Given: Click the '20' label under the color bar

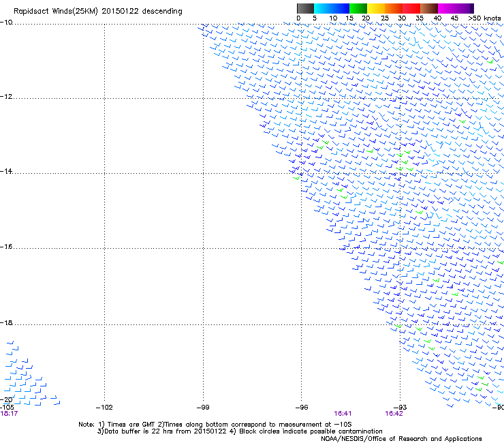Looking at the screenshot, I should [366, 18].
